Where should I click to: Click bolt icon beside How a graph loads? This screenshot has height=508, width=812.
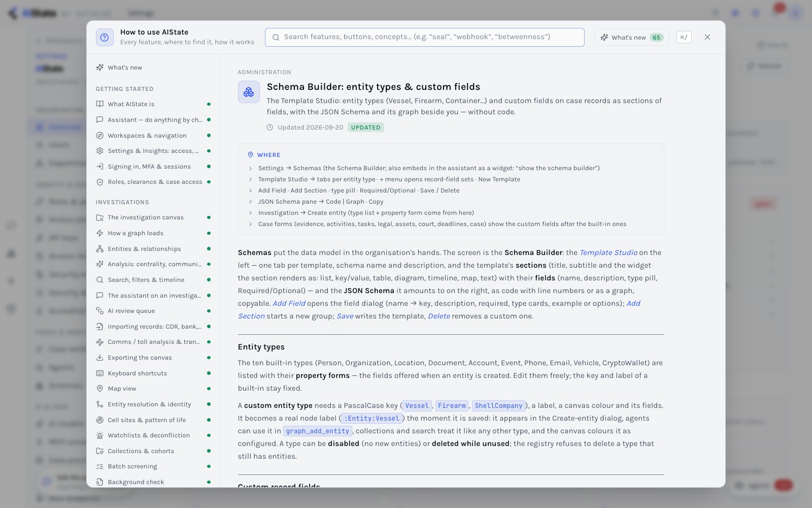coord(100,233)
